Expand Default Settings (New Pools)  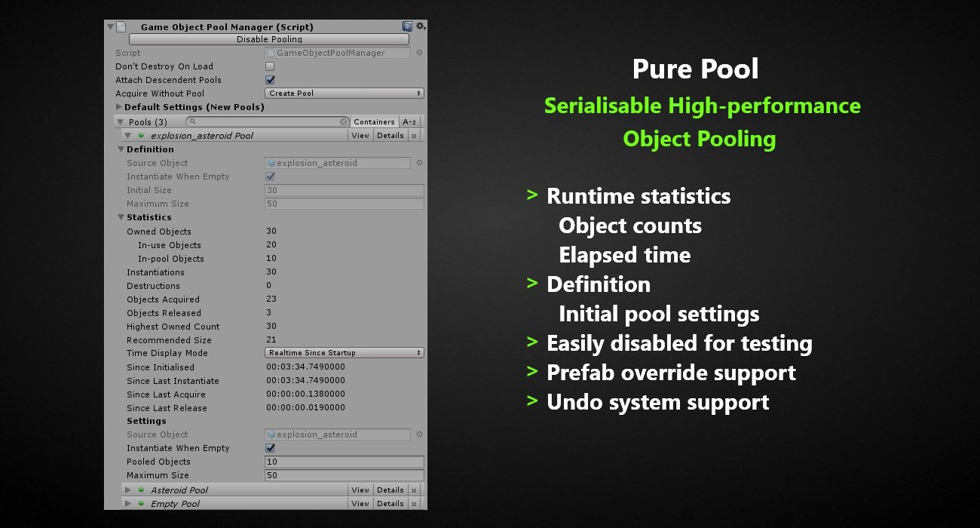click(x=118, y=107)
